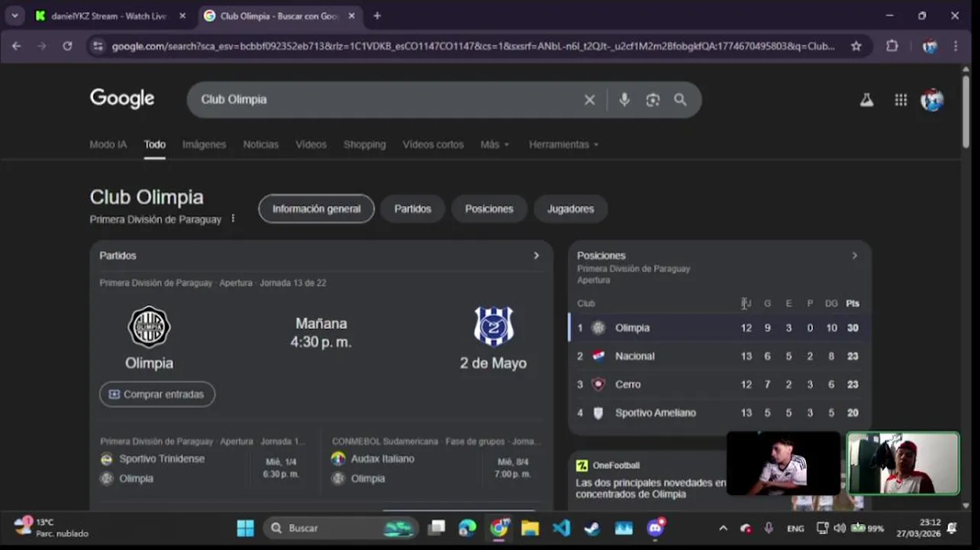
Task: Click the Mañana 4:30 p. m. match time
Action: click(321, 333)
